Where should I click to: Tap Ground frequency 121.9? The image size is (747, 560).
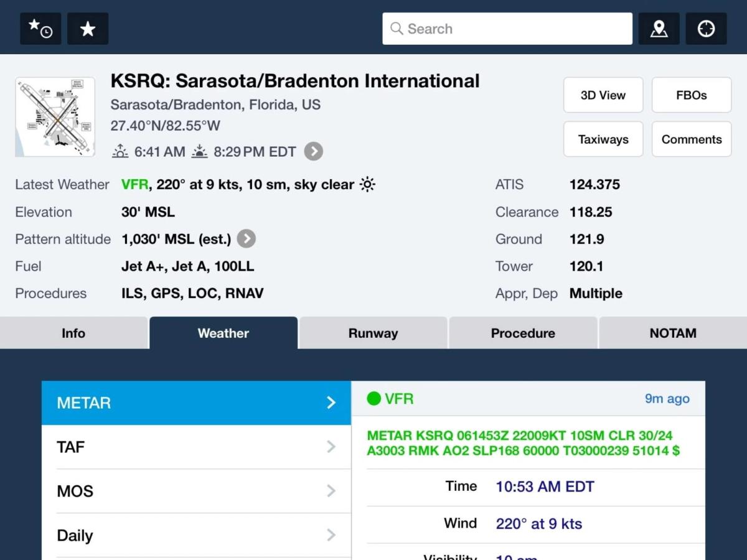586,239
